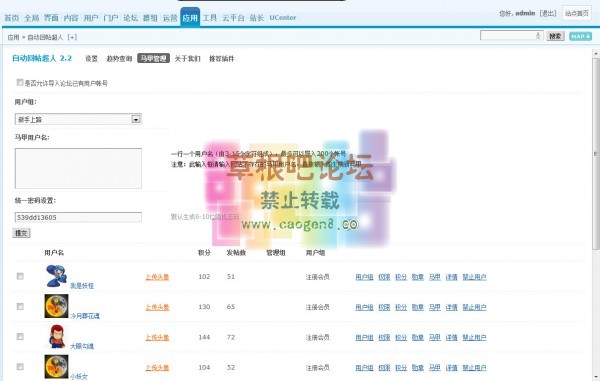The image size is (600, 381).
Task: Click the 65 post count of 冷月葬花魂
Action: (x=231, y=307)
